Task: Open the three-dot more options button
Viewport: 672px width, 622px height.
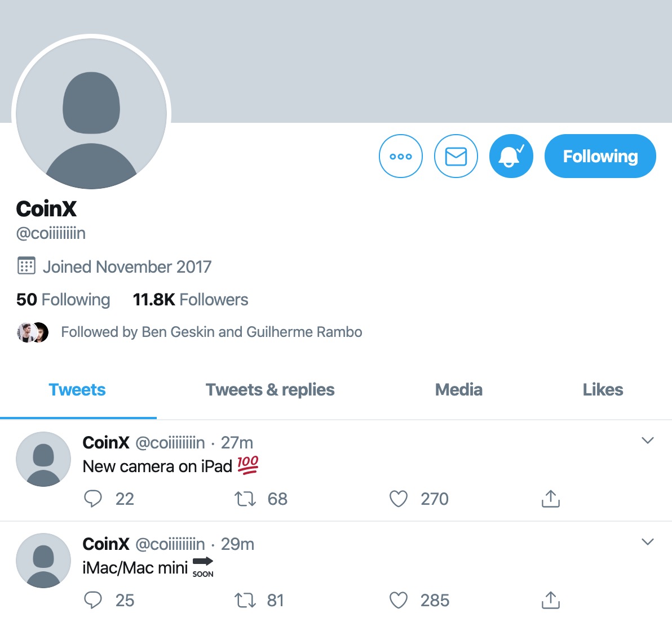Action: (x=401, y=156)
